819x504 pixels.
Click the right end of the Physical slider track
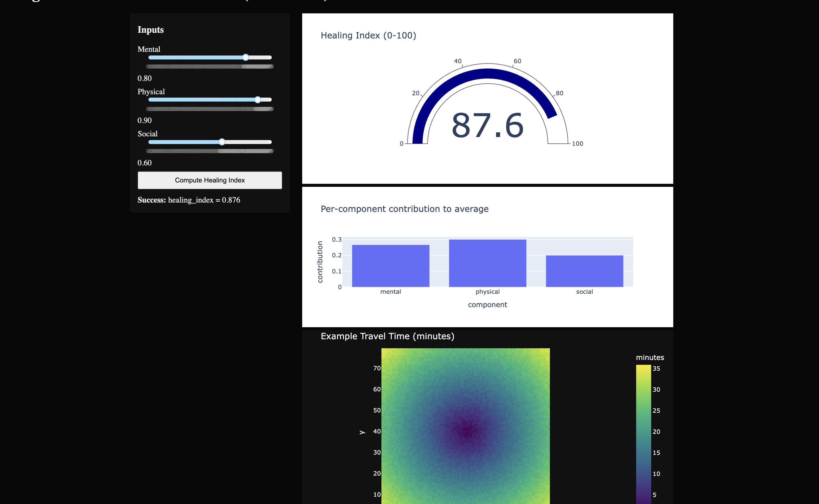tap(270, 100)
